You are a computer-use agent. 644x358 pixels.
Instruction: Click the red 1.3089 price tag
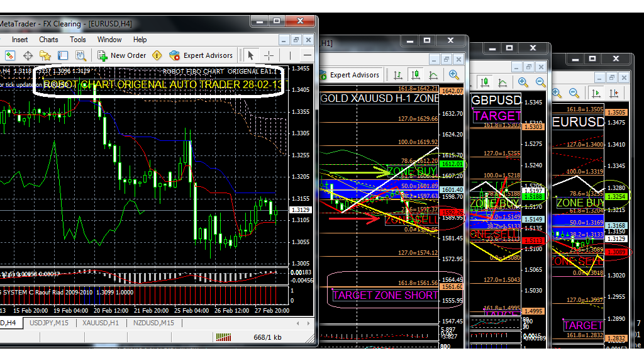(x=616, y=252)
